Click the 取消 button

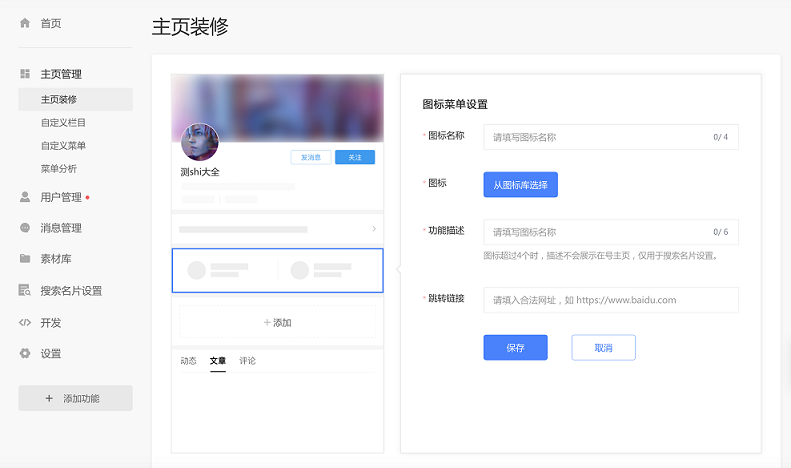tap(603, 348)
